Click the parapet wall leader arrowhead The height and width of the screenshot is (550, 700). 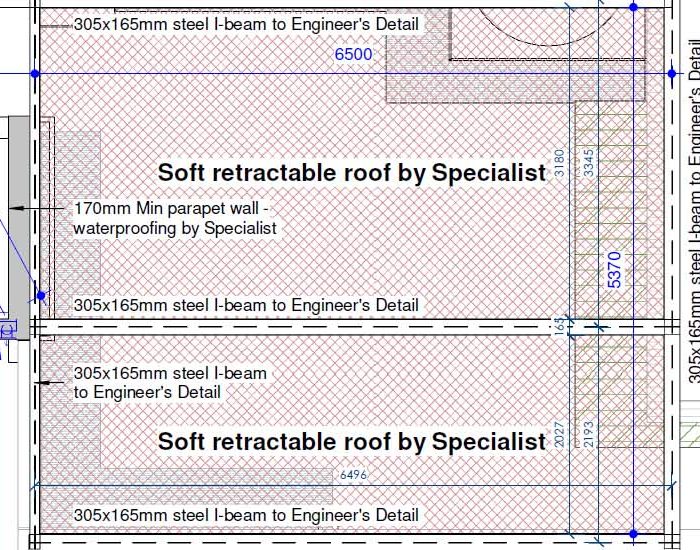pos(15,208)
